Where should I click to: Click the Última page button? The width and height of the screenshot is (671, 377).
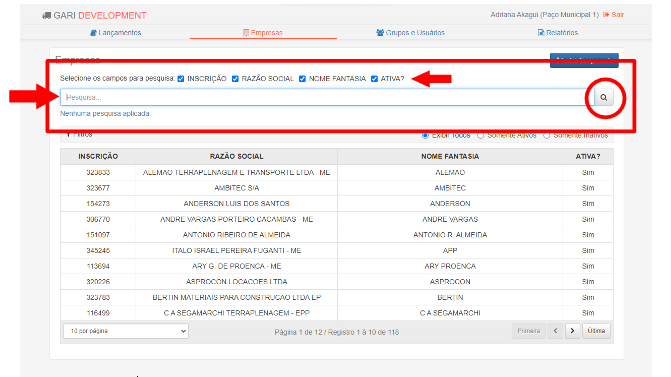tap(596, 331)
